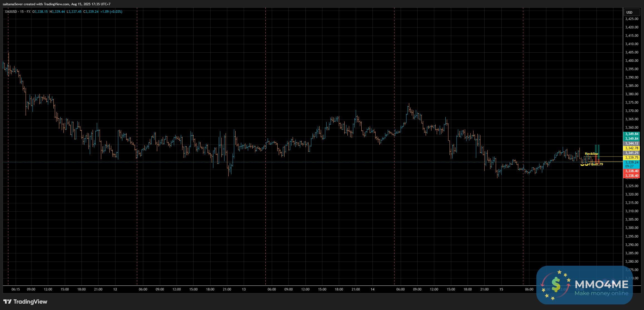Click the second US flag economic event icon
The width and height of the screenshot is (644, 310).
(x=613, y=281)
